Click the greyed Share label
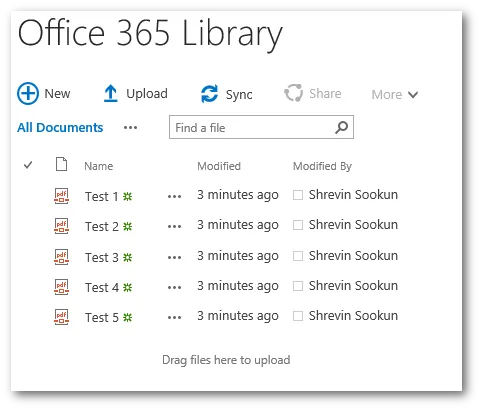The image size is (481, 410). [x=325, y=94]
